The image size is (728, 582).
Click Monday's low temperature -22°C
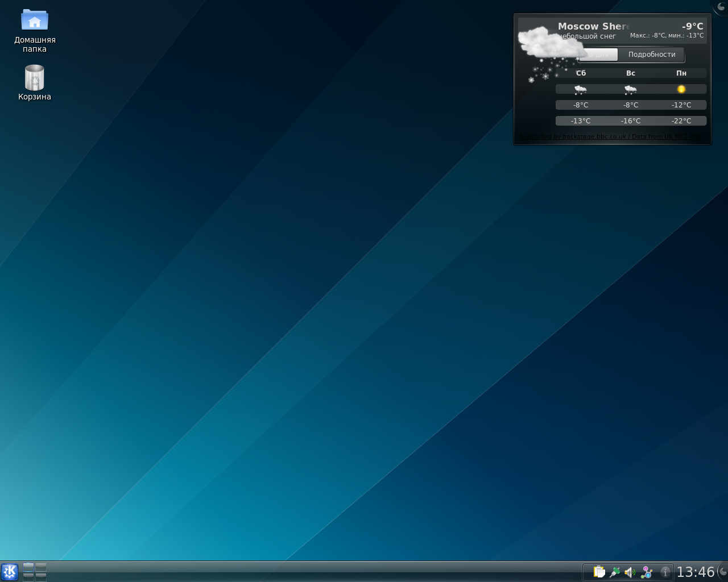[681, 121]
